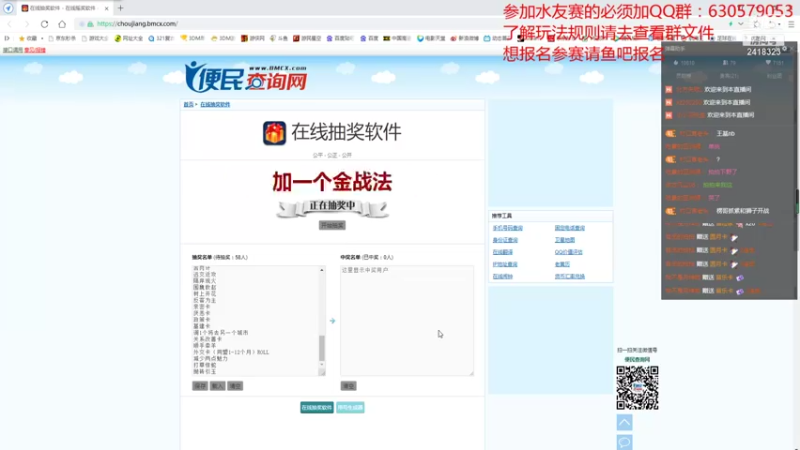
Task: Open the 老黄历 tool link
Action: [562, 264]
